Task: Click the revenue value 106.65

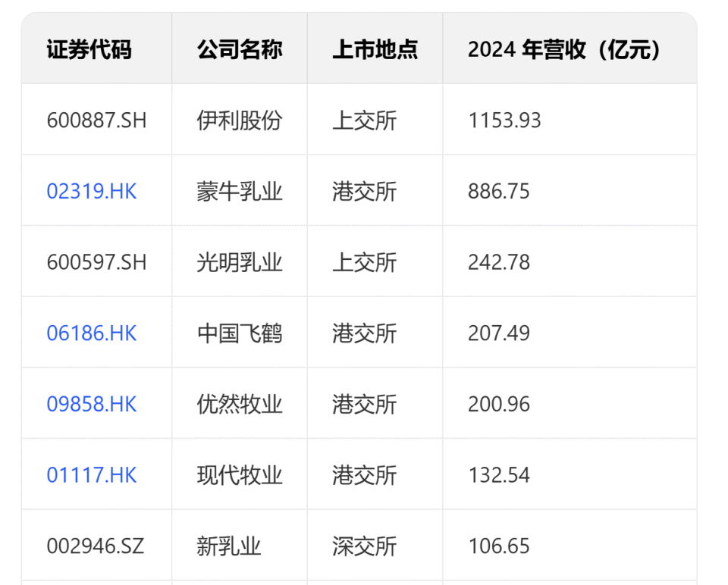Action: (499, 546)
